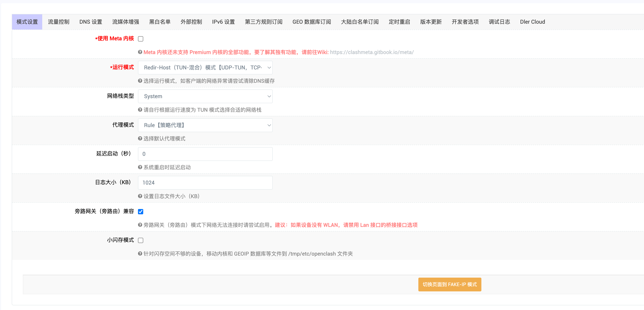Image resolution: width=644 pixels, height=310 pixels.
Task: Click help icon beside Meta kernel warning
Action: [140, 52]
